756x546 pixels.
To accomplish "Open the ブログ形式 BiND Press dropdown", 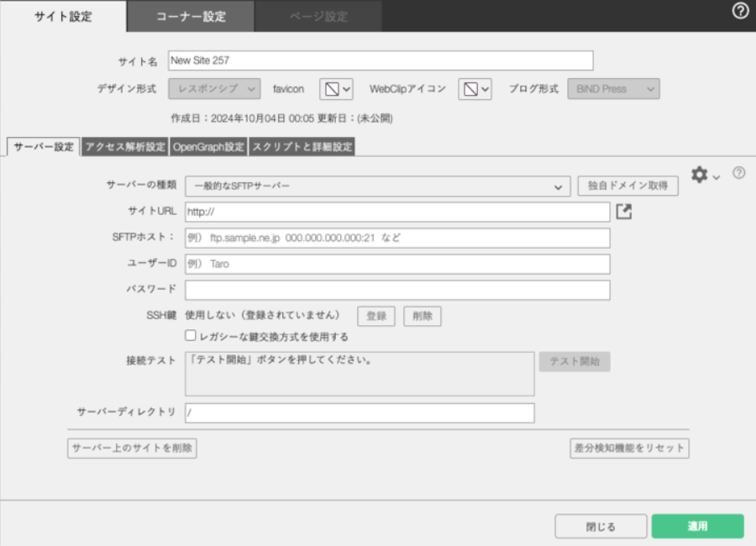I will [613, 89].
